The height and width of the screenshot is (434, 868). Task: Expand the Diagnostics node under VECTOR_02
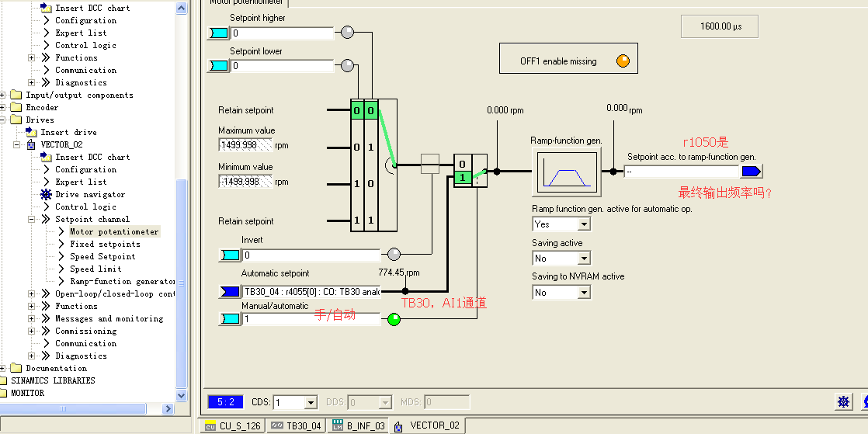pyautogui.click(x=32, y=356)
